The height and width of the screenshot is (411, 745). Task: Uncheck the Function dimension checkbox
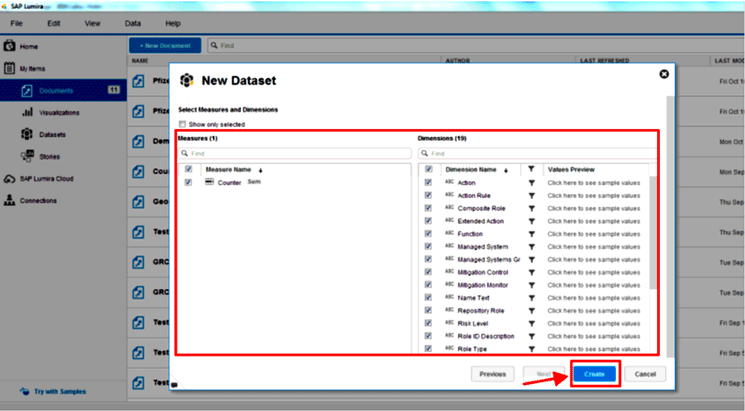[x=429, y=234]
